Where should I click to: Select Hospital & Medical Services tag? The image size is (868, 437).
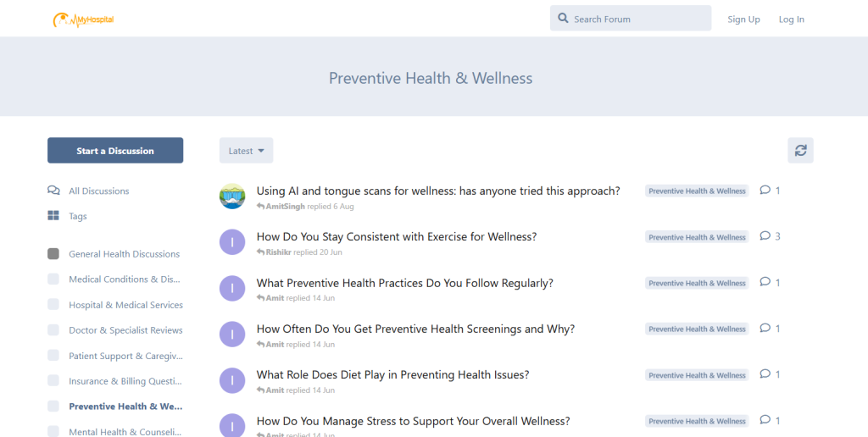125,305
